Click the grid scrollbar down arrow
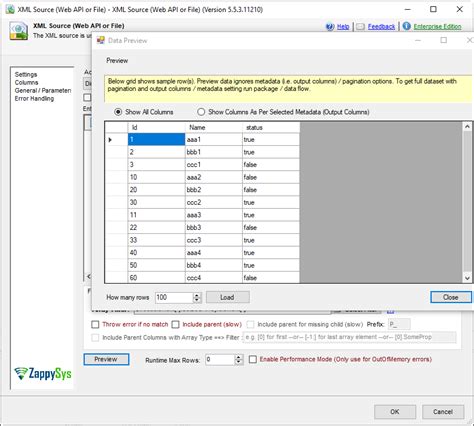 click(x=467, y=278)
